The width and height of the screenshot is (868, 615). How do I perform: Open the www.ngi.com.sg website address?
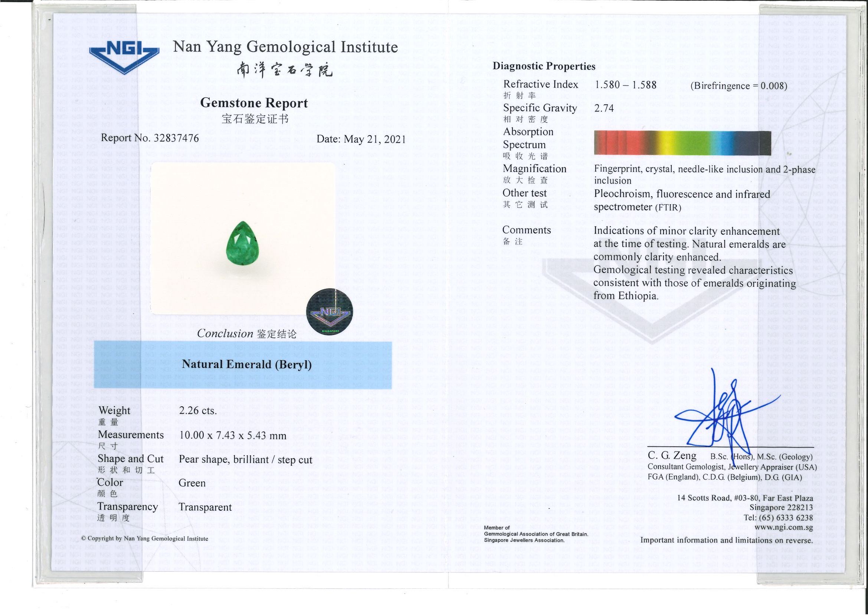[x=784, y=527]
